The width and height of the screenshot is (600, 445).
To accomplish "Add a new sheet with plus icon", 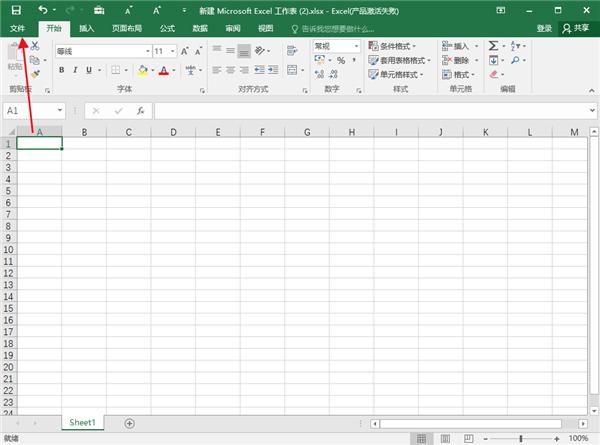I will click(x=129, y=423).
